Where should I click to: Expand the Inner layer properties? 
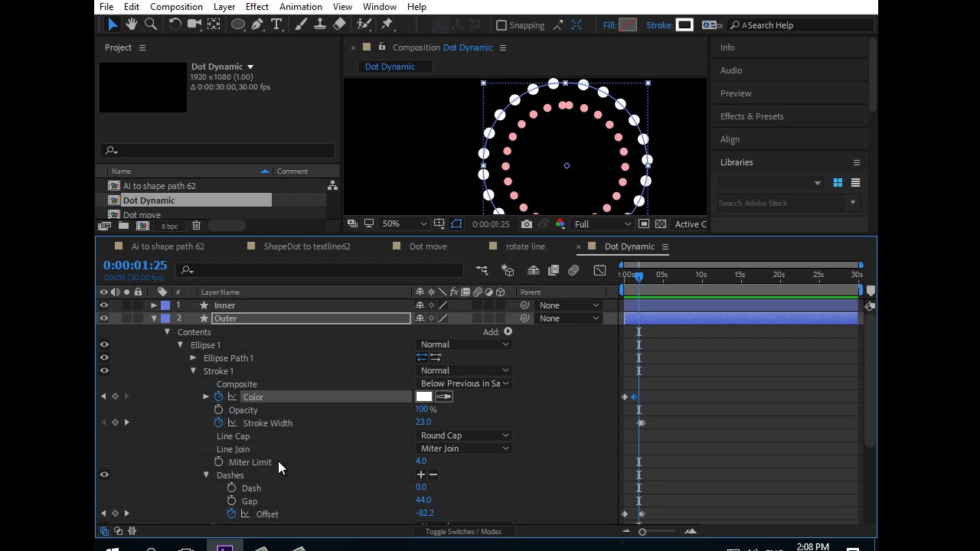pyautogui.click(x=154, y=305)
